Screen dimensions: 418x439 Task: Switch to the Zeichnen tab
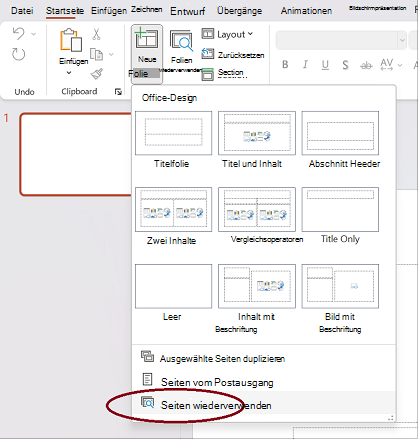coord(147,9)
